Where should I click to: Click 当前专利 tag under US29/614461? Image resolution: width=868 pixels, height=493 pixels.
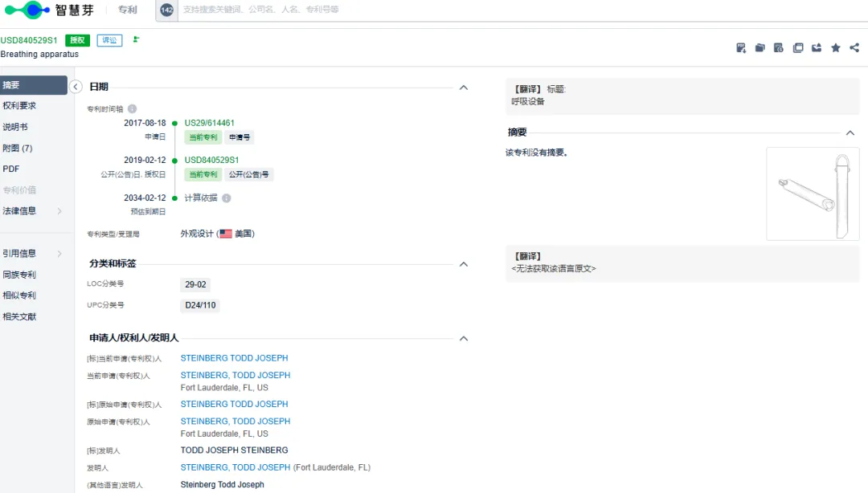pyautogui.click(x=203, y=137)
